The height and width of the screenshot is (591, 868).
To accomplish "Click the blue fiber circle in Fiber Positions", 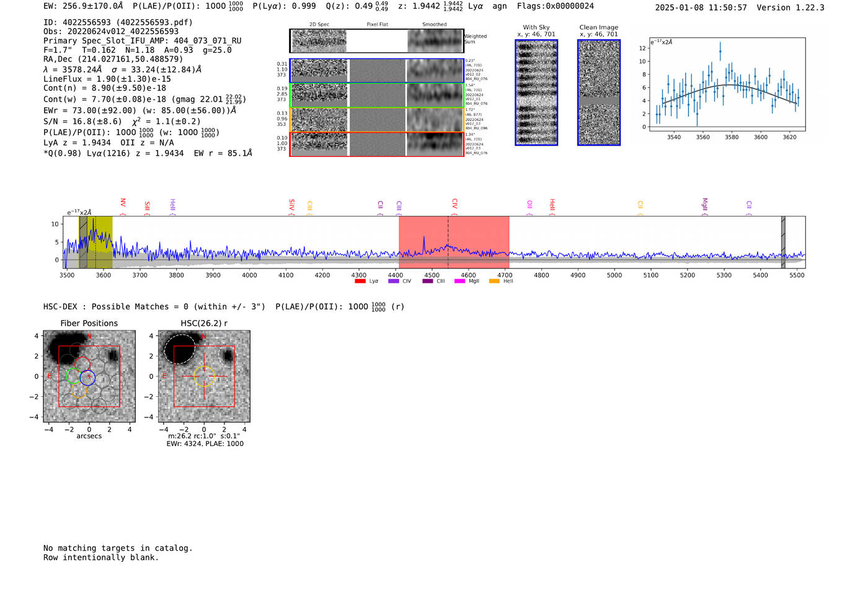I will [87, 377].
